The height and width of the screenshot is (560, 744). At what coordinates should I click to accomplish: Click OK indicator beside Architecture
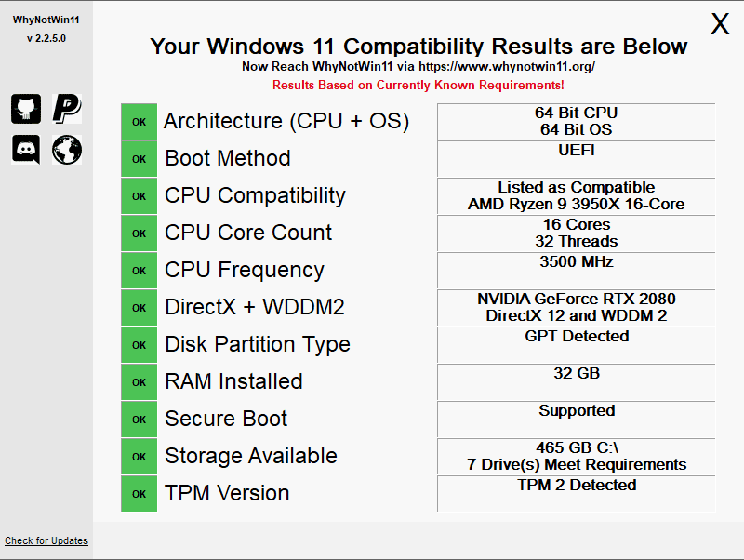tap(139, 122)
